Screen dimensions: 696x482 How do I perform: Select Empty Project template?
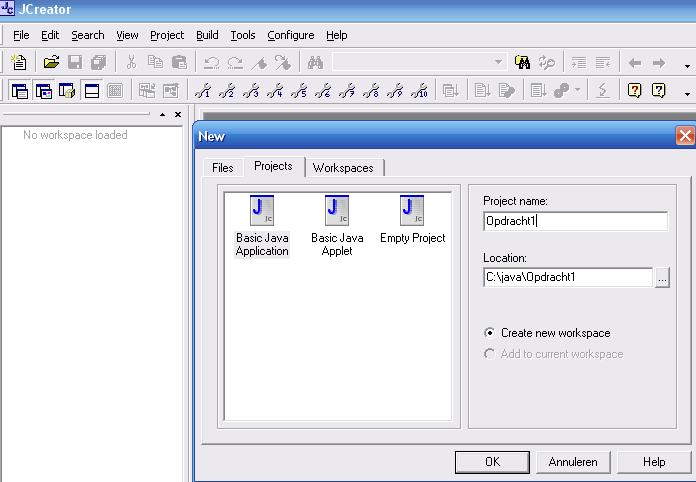click(412, 220)
